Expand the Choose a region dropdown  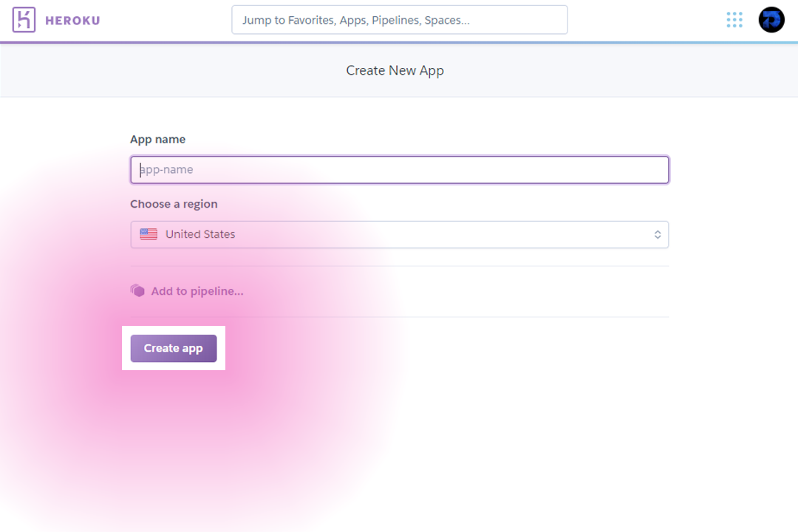pyautogui.click(x=400, y=235)
